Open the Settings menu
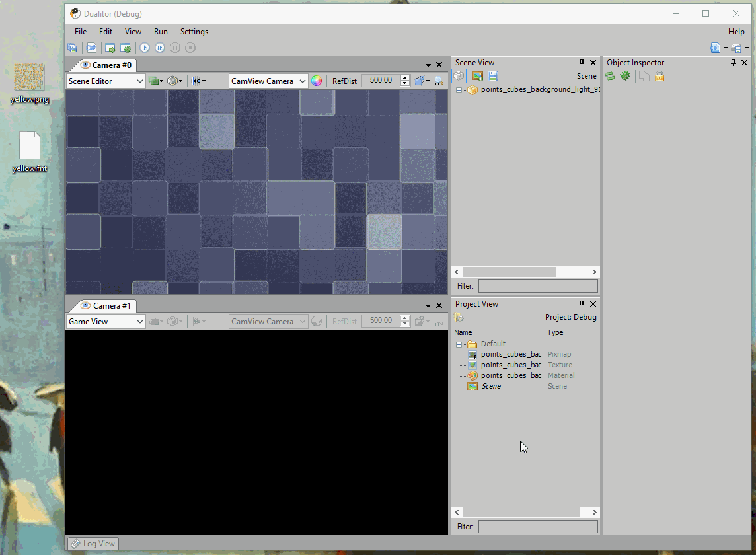Image resolution: width=756 pixels, height=555 pixels. point(194,31)
